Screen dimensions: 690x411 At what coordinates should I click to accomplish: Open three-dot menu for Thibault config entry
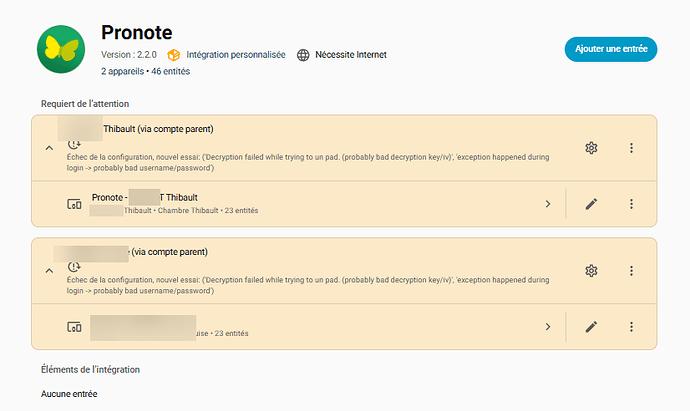(631, 148)
